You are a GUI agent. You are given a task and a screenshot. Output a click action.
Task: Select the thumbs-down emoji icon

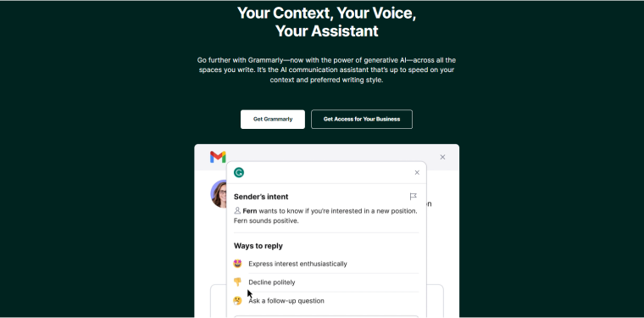[237, 282]
